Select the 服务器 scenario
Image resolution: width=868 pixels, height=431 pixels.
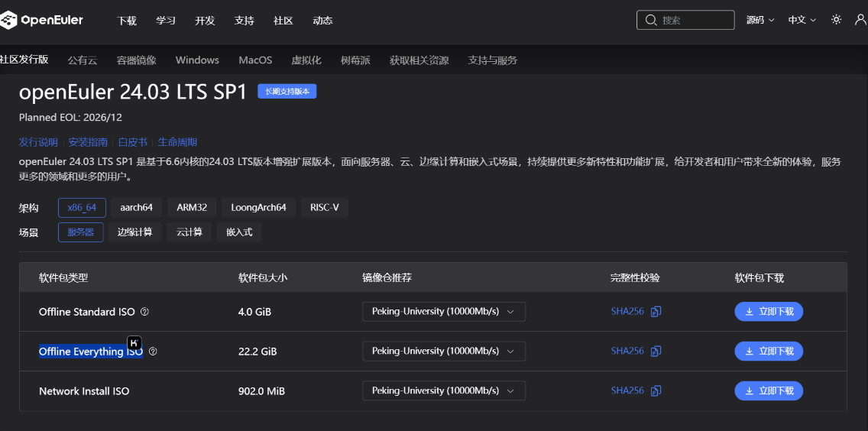(81, 232)
